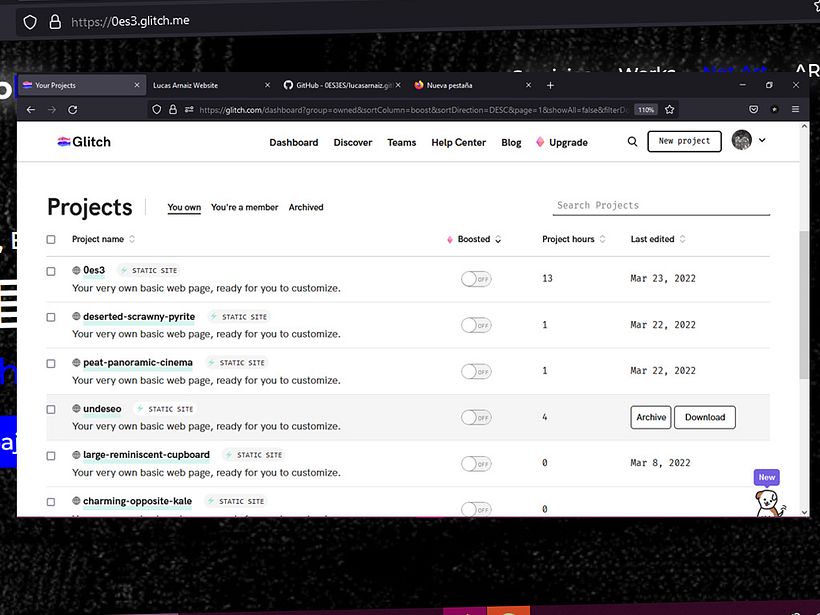Switch to the Lucas Arnaiz Website tab

point(211,85)
